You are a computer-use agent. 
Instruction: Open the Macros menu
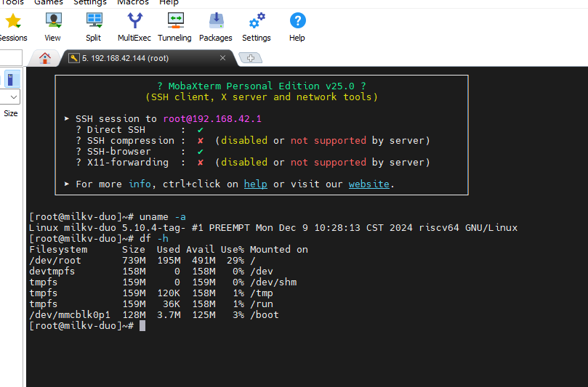[133, 3]
